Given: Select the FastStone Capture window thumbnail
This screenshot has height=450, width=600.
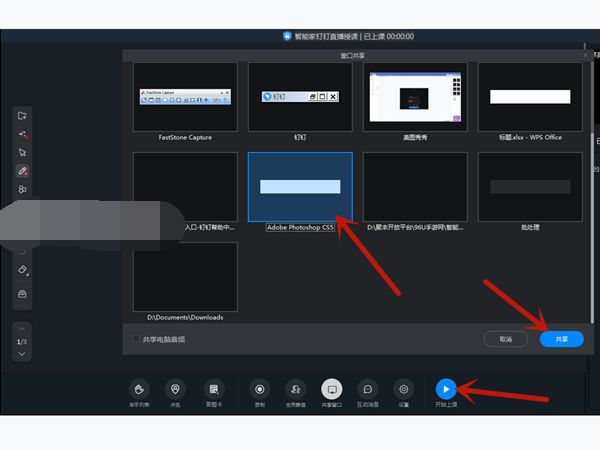Looking at the screenshot, I should tap(185, 97).
